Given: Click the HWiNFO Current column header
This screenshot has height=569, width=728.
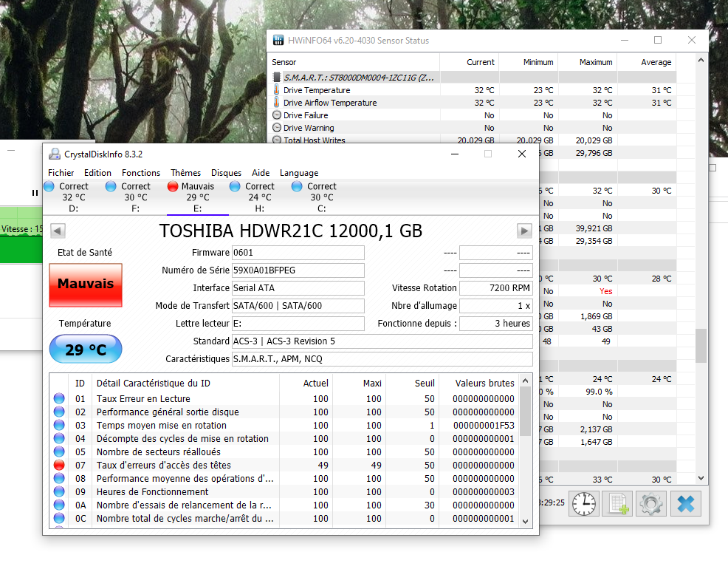Looking at the screenshot, I should (470, 62).
